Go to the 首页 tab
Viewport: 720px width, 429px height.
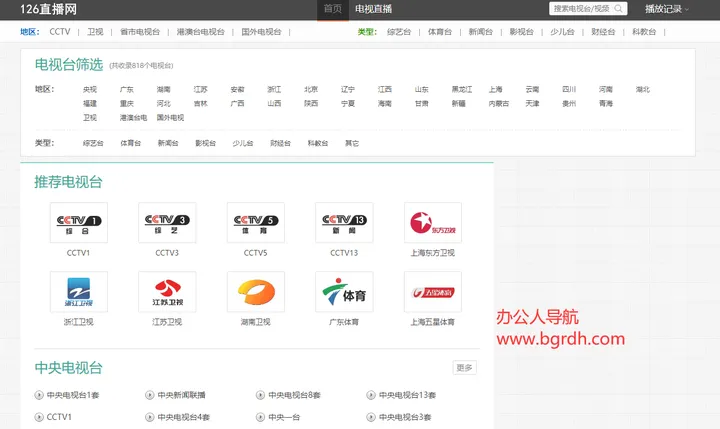tap(333, 9)
